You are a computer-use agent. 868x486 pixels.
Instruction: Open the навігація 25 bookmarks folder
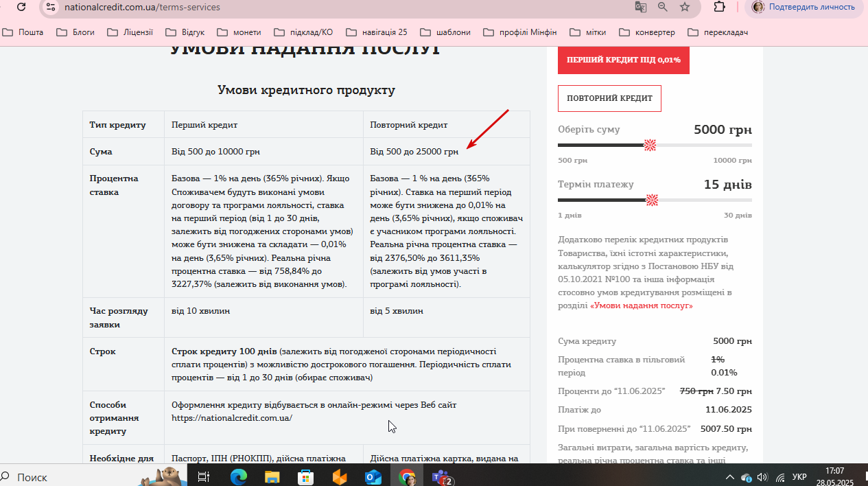[x=377, y=32]
